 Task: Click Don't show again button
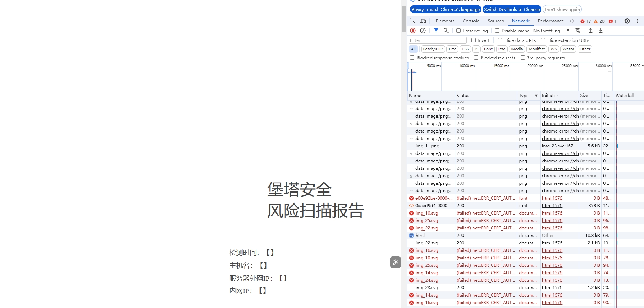click(x=562, y=10)
